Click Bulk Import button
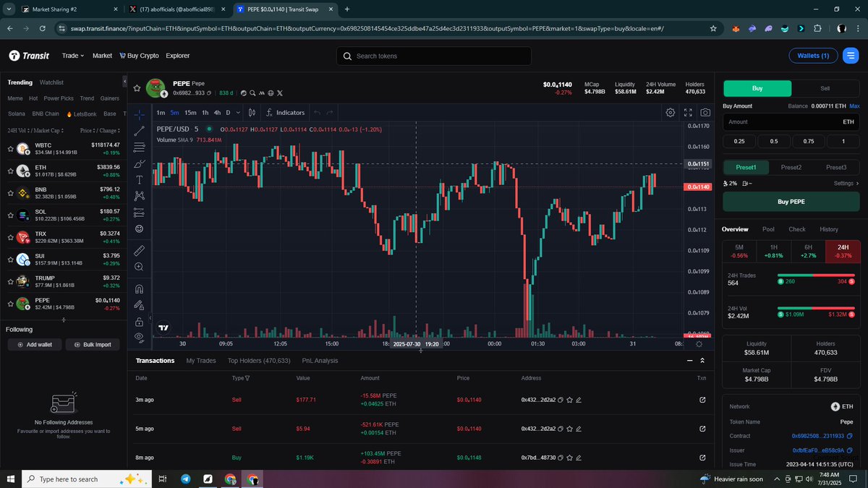Viewport: 868px width, 488px height. pyautogui.click(x=93, y=345)
